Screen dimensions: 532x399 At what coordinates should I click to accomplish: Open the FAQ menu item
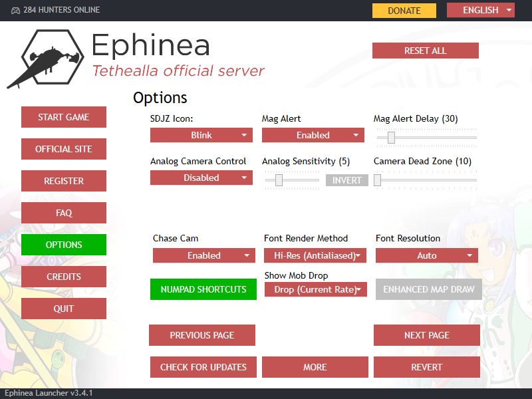pyautogui.click(x=64, y=213)
